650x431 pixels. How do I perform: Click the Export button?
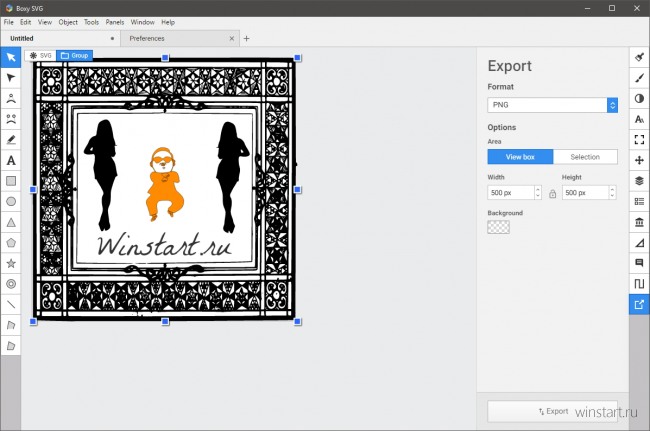(x=553, y=411)
